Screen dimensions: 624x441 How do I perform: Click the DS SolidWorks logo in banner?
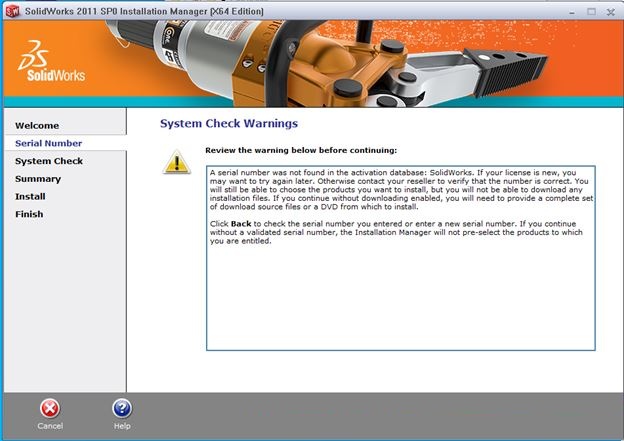pyautogui.click(x=51, y=61)
